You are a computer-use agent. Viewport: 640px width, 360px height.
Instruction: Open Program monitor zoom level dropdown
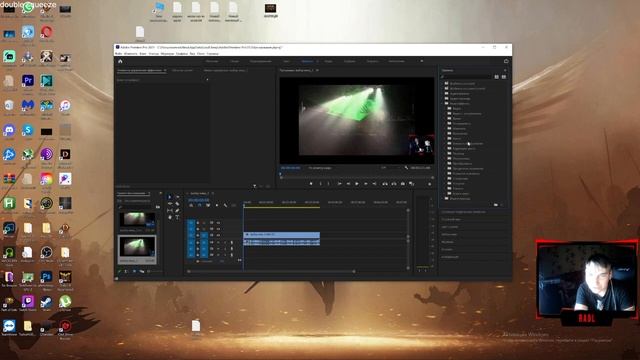click(320, 168)
